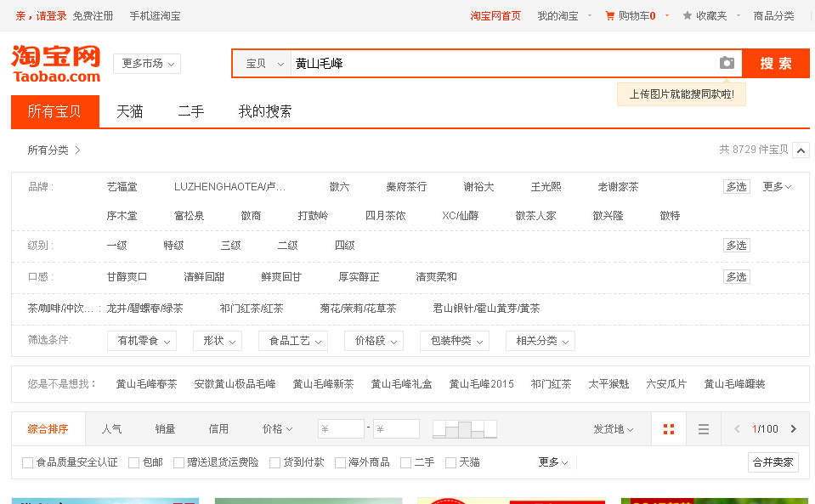This screenshot has height=504, width=815.
Task: Open 手机逛淘宝 link
Action: pyautogui.click(x=155, y=16)
